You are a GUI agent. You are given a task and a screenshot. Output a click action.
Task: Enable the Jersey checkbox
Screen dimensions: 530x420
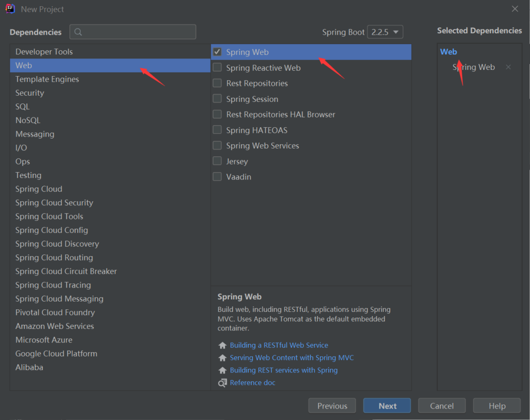tap(217, 161)
